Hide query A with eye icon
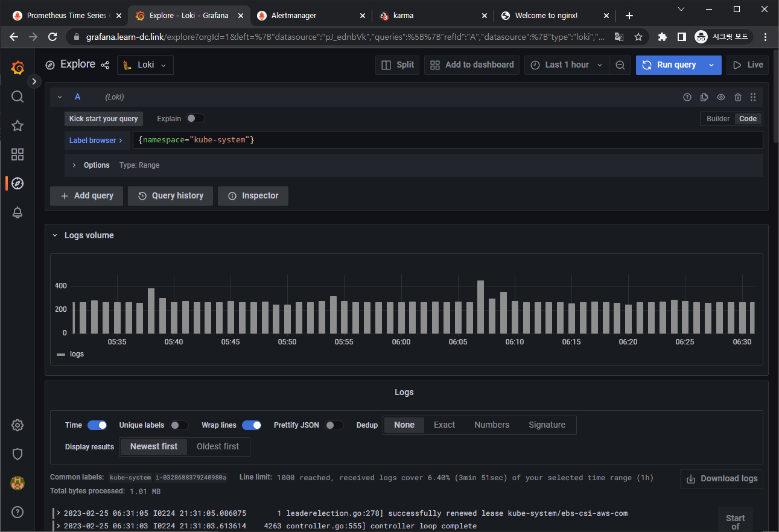The width and height of the screenshot is (779, 532). point(720,97)
